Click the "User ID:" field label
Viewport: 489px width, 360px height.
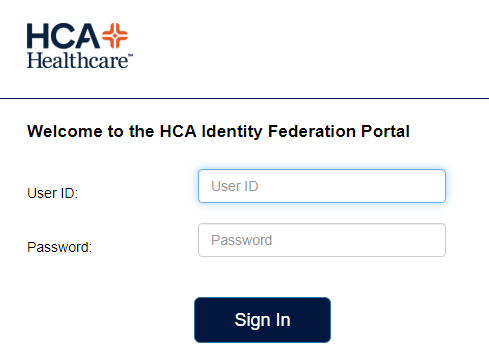point(53,193)
